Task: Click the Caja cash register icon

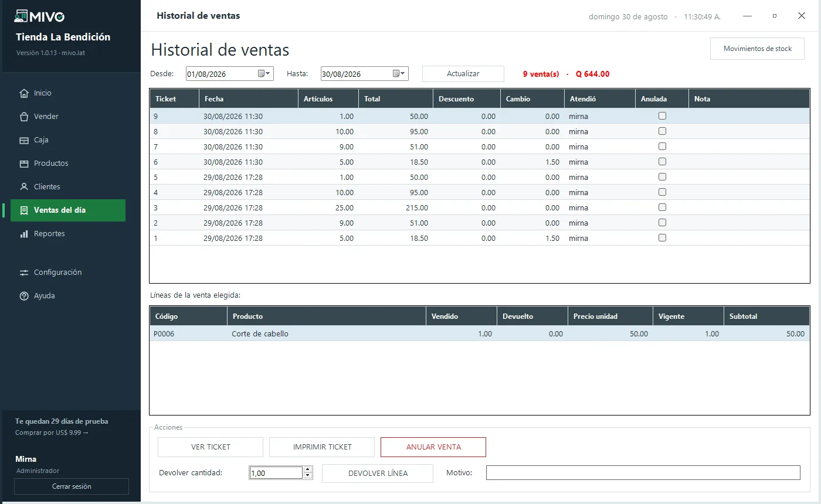Action: (x=24, y=140)
